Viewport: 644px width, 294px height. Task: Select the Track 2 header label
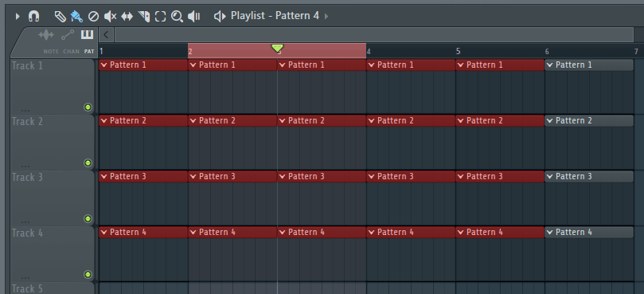pos(28,122)
